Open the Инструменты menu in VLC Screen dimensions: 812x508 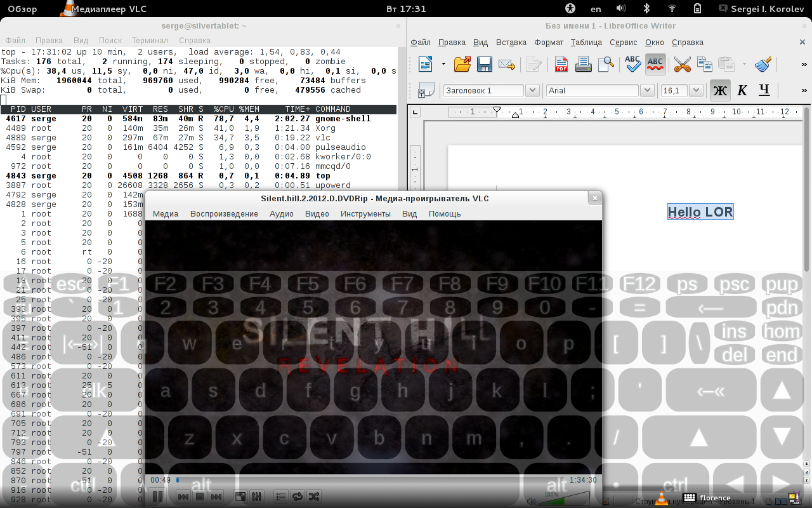click(365, 213)
